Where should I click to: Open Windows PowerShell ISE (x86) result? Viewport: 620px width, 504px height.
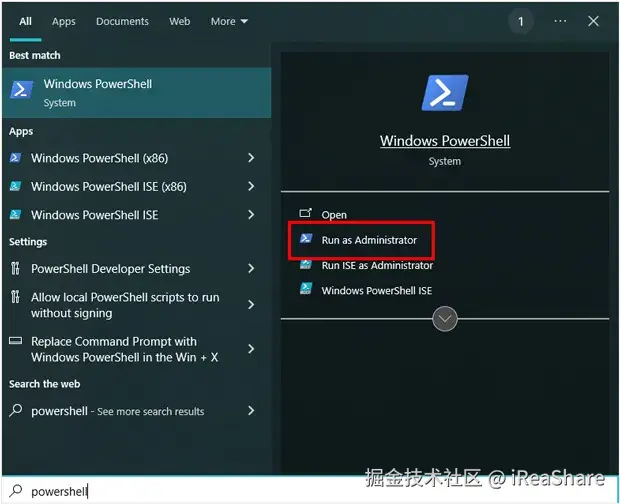(136, 186)
